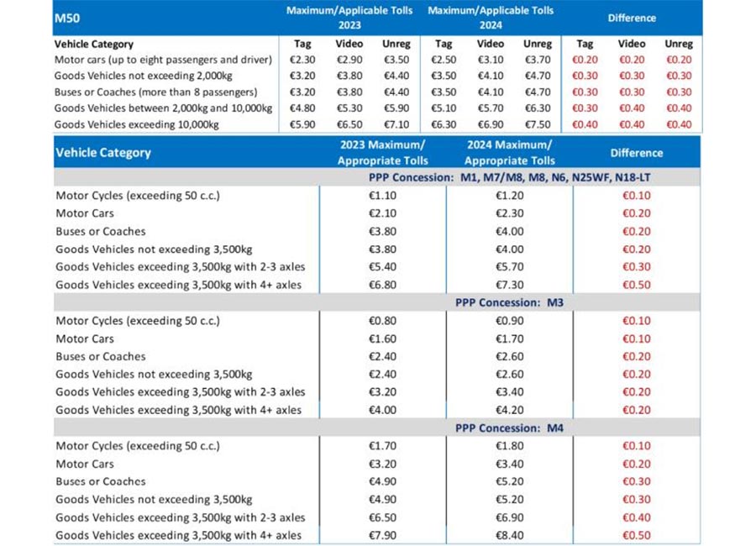Image resolution: width=756 pixels, height=546 pixels.
Task: Select the Motor cars (up to eight passengers) row label
Action: click(x=163, y=60)
